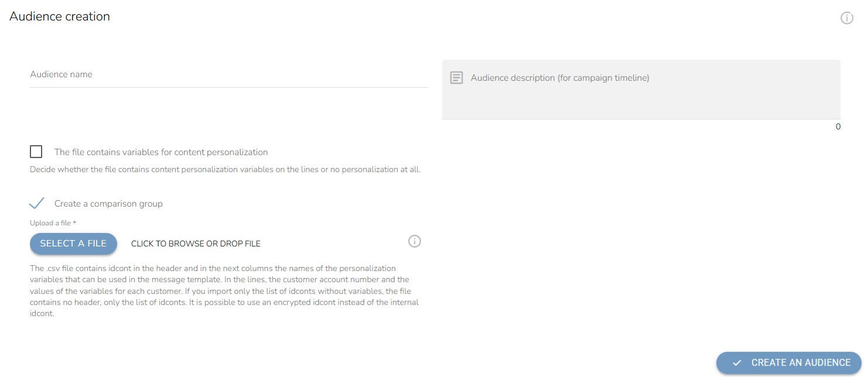The image size is (868, 377).
Task: Click the 'file contains variables' checkbox label
Action: [x=161, y=152]
